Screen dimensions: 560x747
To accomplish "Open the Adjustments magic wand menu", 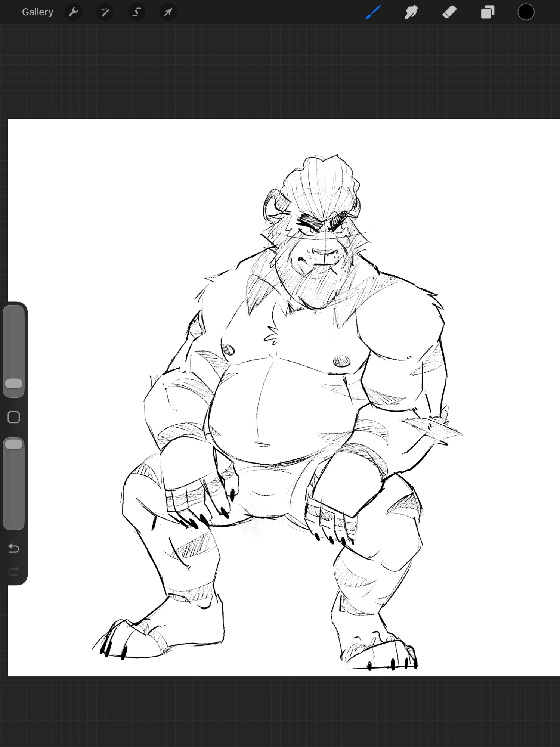I will (105, 12).
